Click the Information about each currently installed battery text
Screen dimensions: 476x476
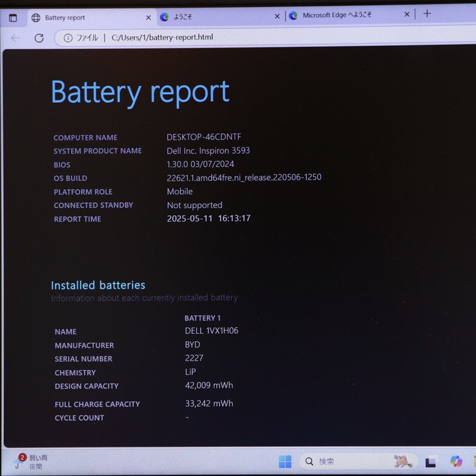tap(144, 298)
